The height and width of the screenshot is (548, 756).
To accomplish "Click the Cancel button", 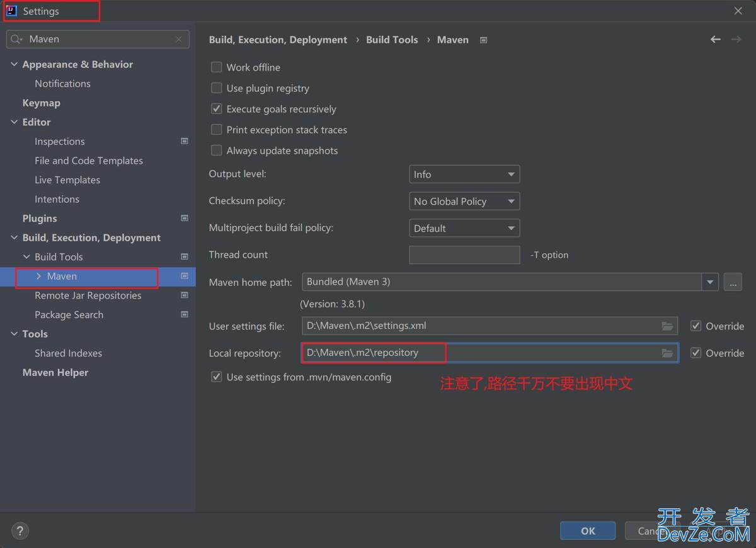I will (653, 530).
